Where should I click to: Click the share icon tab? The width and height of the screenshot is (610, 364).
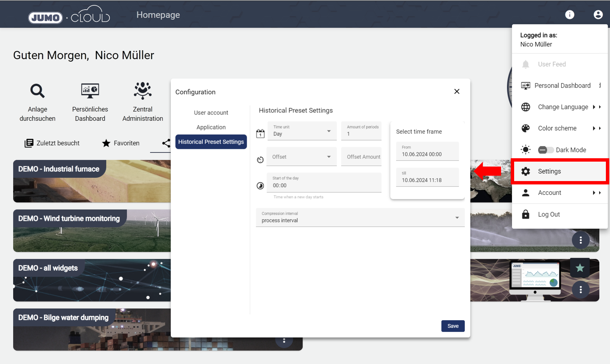[166, 143]
